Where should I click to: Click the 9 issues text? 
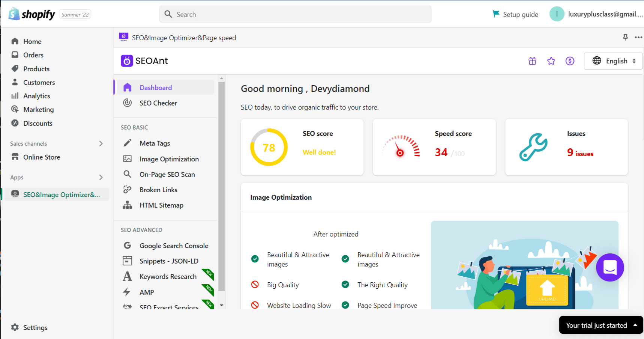pyautogui.click(x=580, y=152)
